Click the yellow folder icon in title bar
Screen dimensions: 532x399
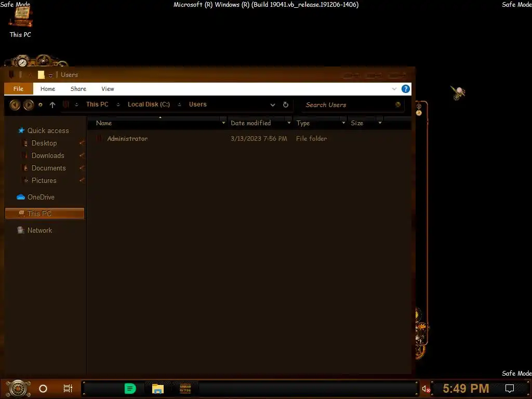pyautogui.click(x=41, y=75)
